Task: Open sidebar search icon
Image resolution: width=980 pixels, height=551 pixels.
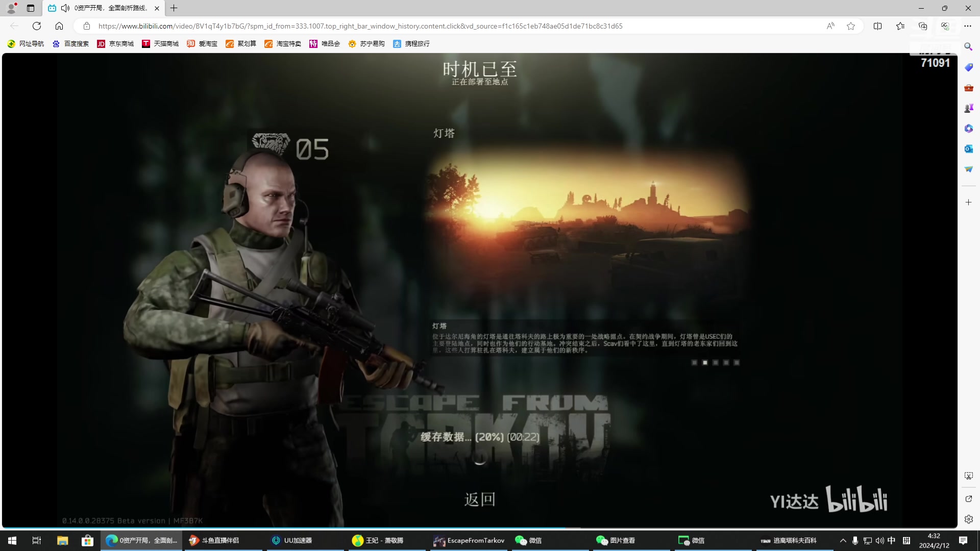Action: [968, 47]
